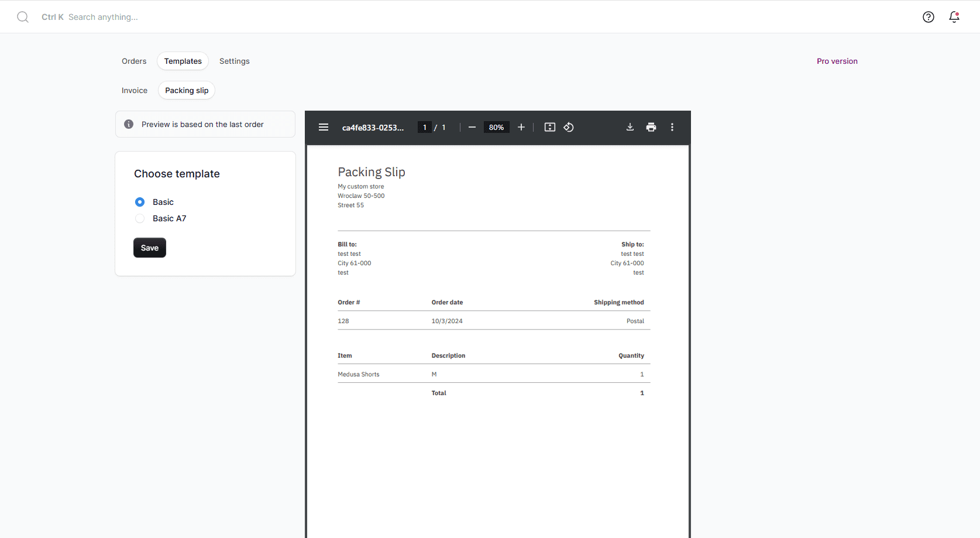Screen dimensions: 980x538
Task: Select the Basic A7 template option
Action: pos(140,218)
